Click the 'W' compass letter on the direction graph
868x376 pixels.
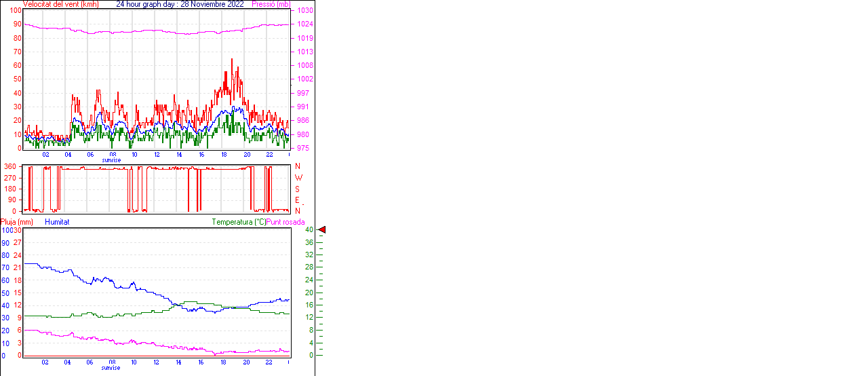pyautogui.click(x=298, y=177)
